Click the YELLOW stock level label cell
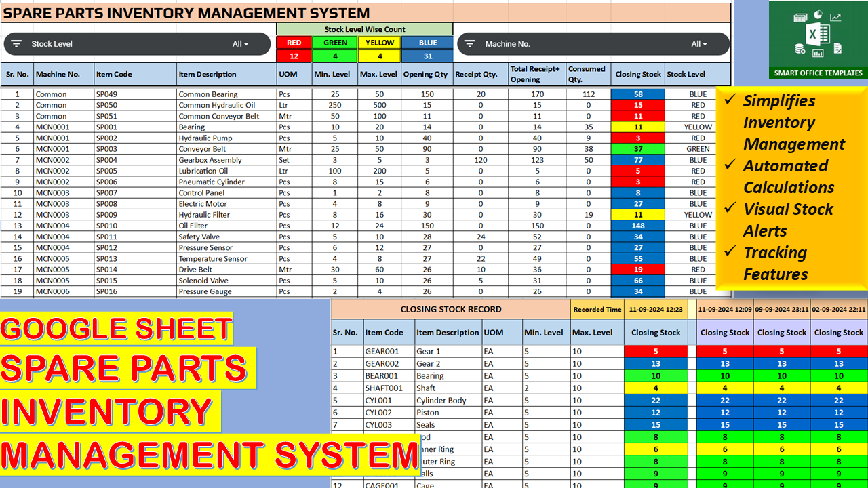868x488 pixels. [x=380, y=43]
